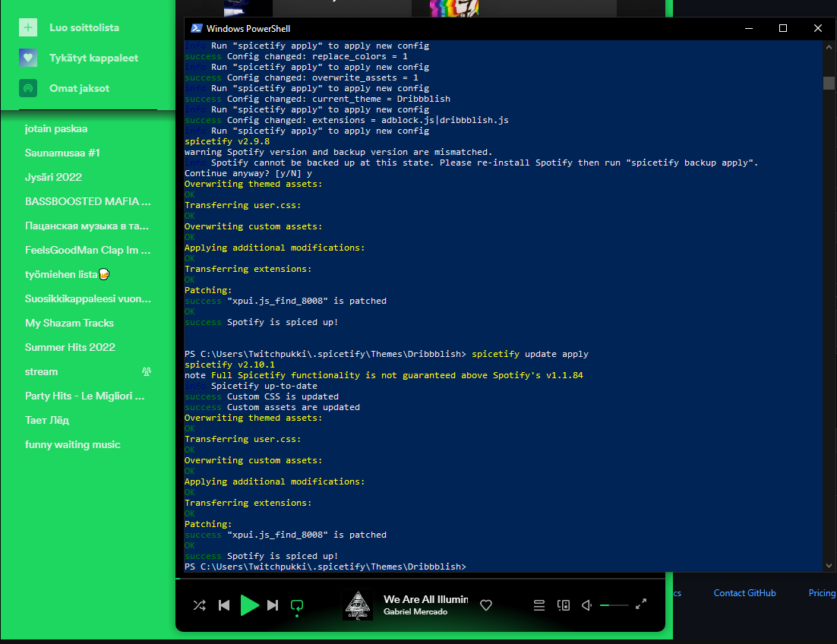
Task: Select the Summer Hits 2022 playlist
Action: (x=70, y=347)
